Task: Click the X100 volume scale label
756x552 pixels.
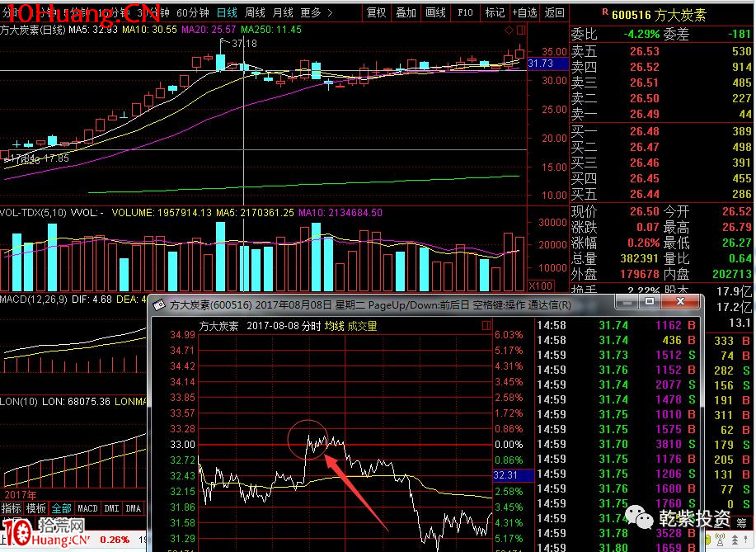Action: pyautogui.click(x=541, y=285)
